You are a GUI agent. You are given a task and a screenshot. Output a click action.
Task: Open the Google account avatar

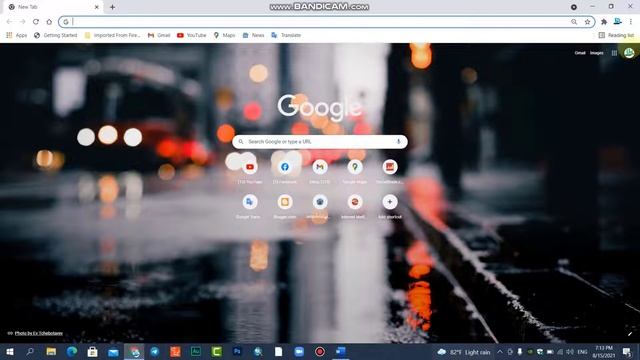click(x=629, y=53)
